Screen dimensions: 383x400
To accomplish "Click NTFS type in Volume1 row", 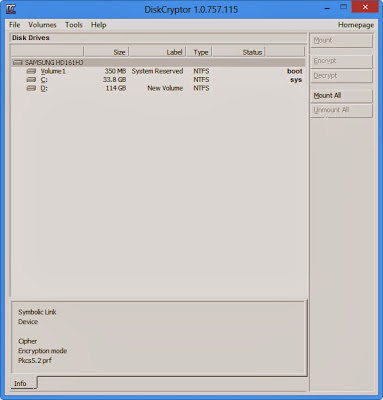I will (201, 71).
